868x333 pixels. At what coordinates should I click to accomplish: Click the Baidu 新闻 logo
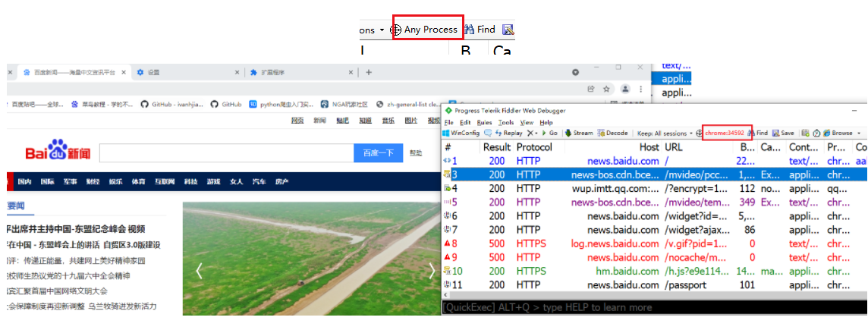point(58,150)
